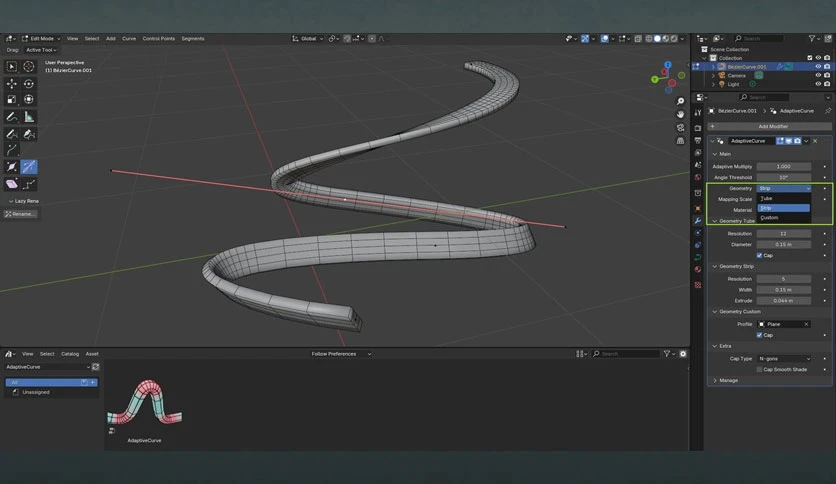Open the Drag Active Tool dropdown
Viewport: 836px width, 484px height.
coord(41,50)
